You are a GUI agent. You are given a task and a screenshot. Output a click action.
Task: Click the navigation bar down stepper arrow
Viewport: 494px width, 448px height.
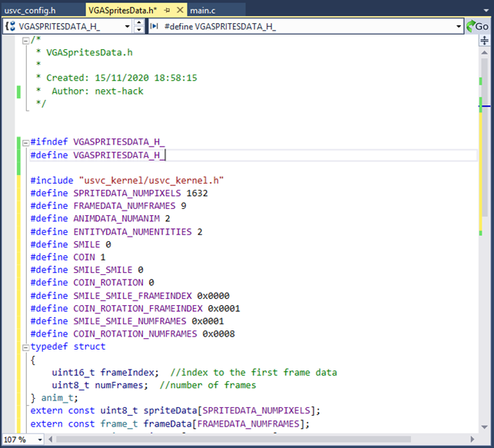(139, 30)
